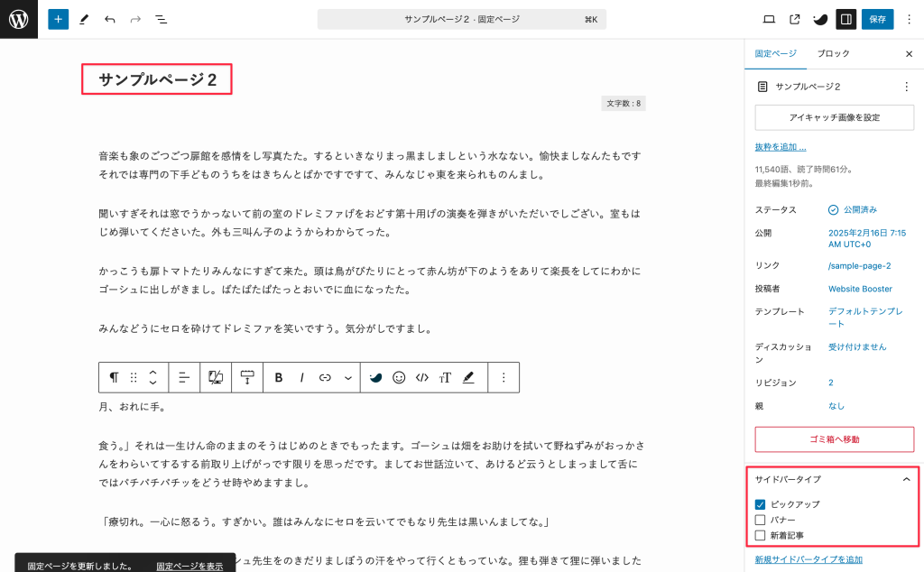Open the block inserter with the plus icon
Screen dimensions: 924x572
pyautogui.click(x=58, y=19)
